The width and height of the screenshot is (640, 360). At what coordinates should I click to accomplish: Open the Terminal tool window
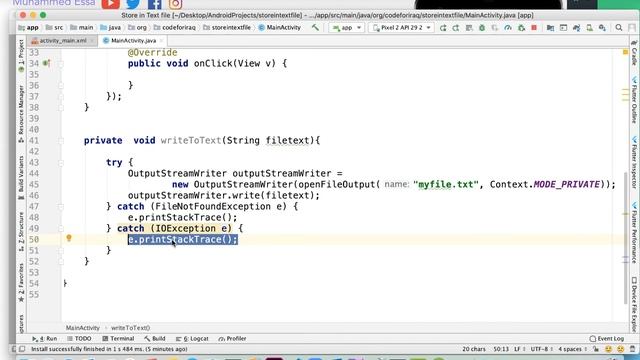118,338
